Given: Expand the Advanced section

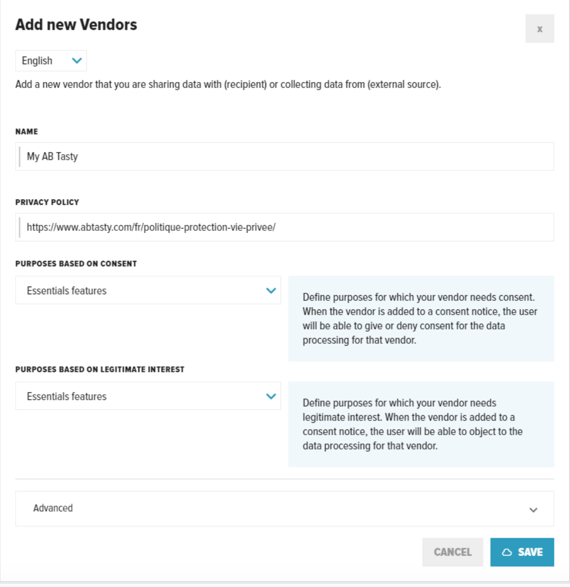Looking at the screenshot, I should 284,509.
